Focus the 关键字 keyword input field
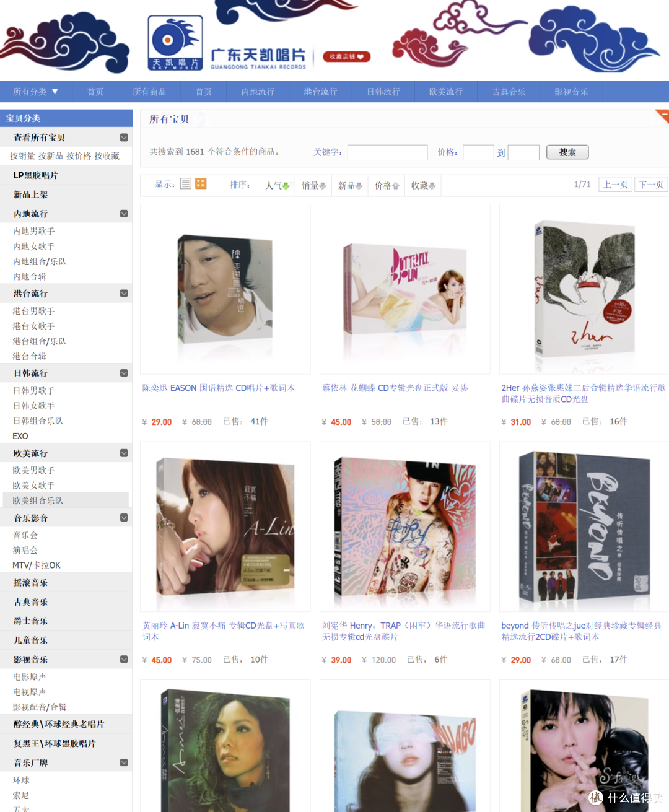 [x=387, y=152]
